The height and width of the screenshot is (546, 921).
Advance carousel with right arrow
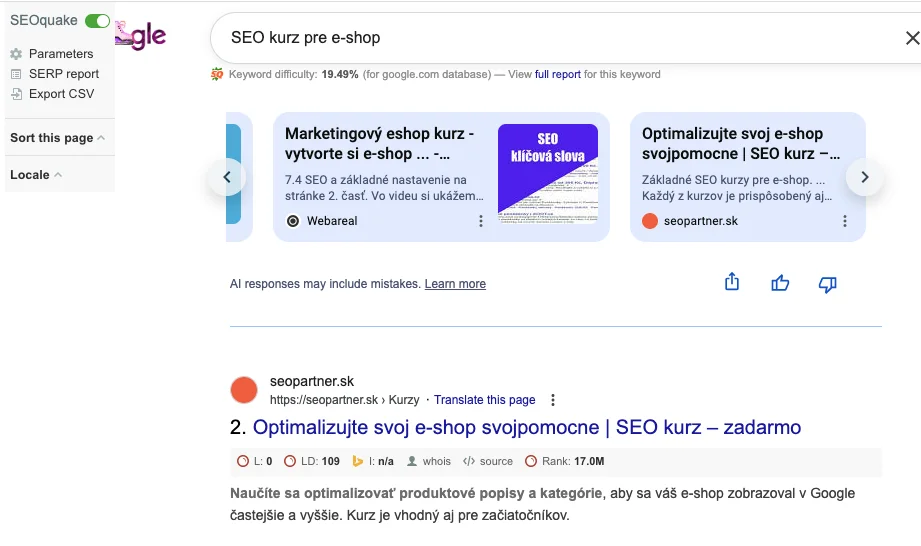click(865, 178)
